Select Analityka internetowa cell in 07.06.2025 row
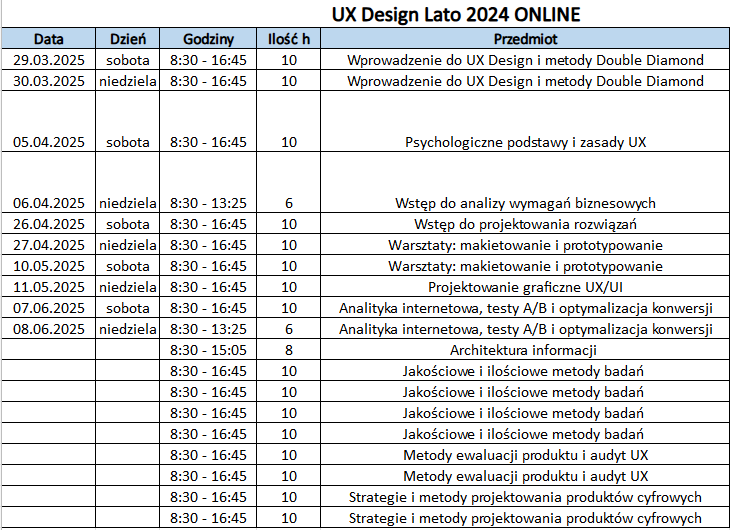This screenshot has height=530, width=730. click(525, 307)
